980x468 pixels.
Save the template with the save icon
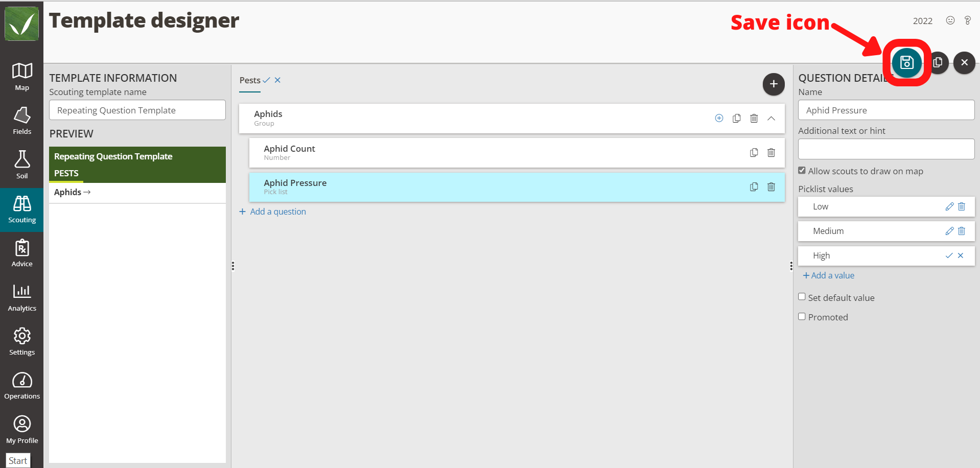(906, 63)
